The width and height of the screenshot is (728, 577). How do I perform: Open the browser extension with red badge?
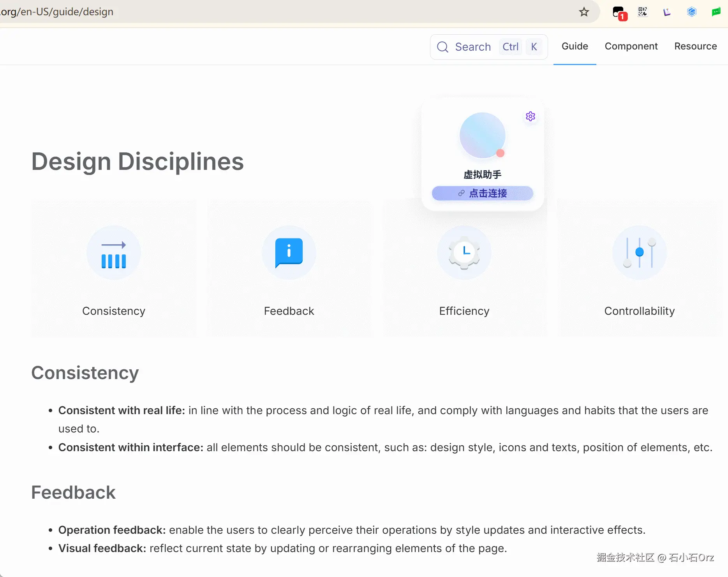(620, 13)
